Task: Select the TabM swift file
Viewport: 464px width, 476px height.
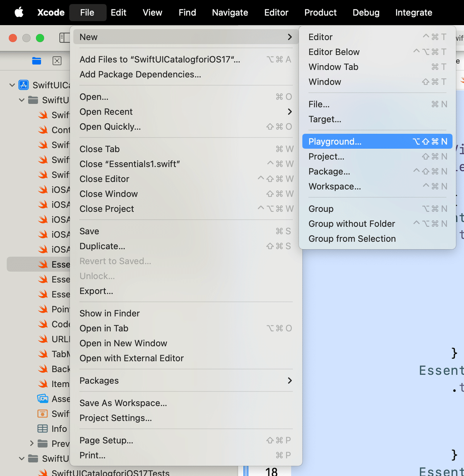Action: click(54, 354)
